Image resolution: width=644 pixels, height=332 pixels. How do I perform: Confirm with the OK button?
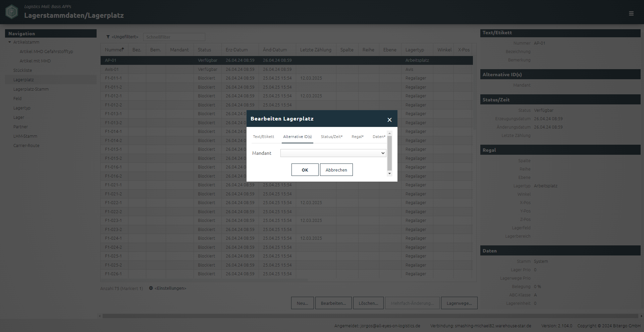pyautogui.click(x=305, y=170)
